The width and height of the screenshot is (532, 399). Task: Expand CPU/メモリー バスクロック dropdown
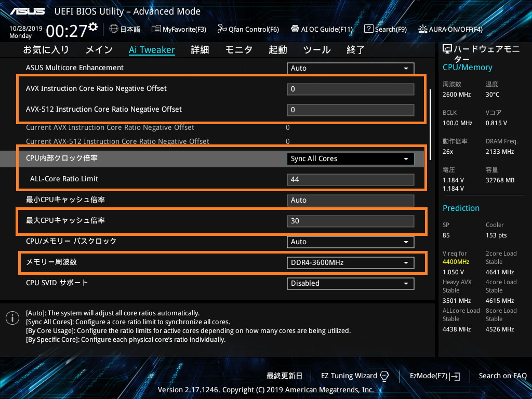point(351,242)
